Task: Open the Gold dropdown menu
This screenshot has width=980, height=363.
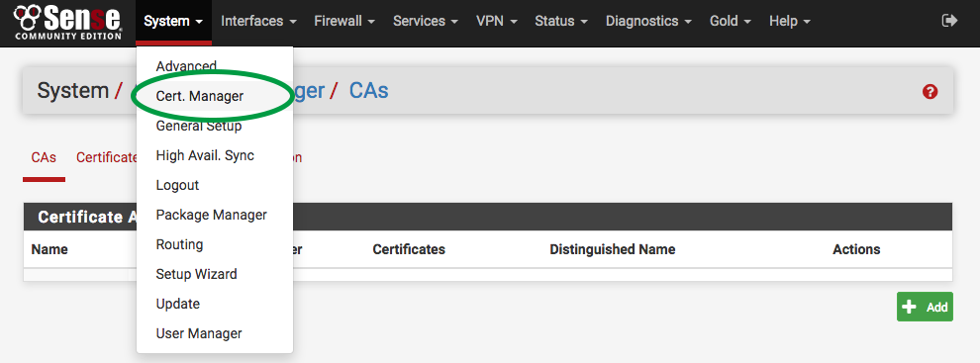Action: (731, 21)
